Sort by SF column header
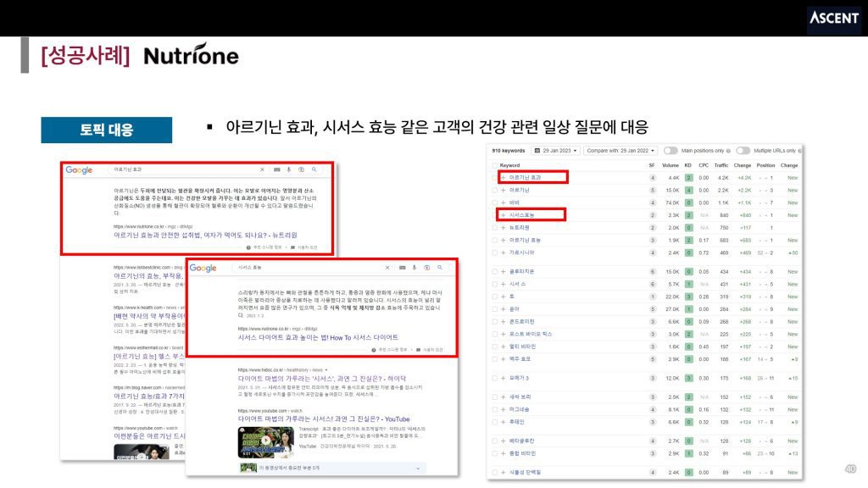Image resolution: width=868 pixels, height=488 pixels. (652, 165)
